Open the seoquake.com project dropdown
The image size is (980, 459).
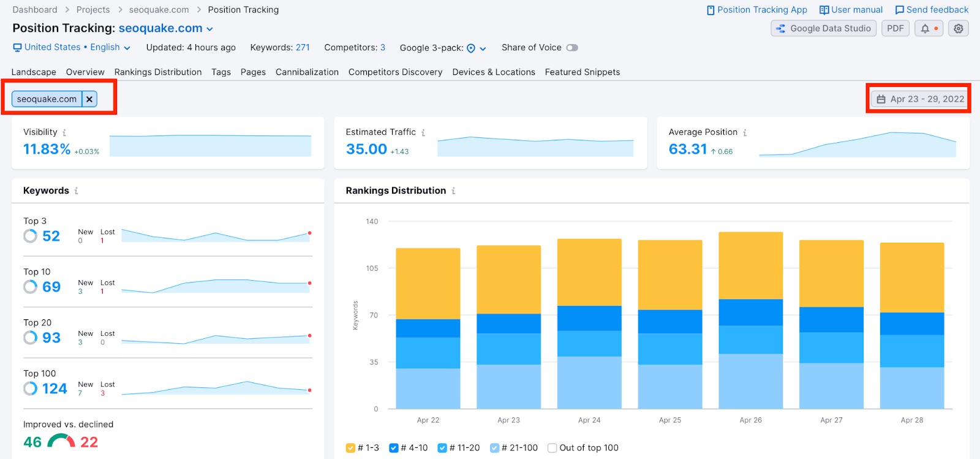[x=166, y=28]
